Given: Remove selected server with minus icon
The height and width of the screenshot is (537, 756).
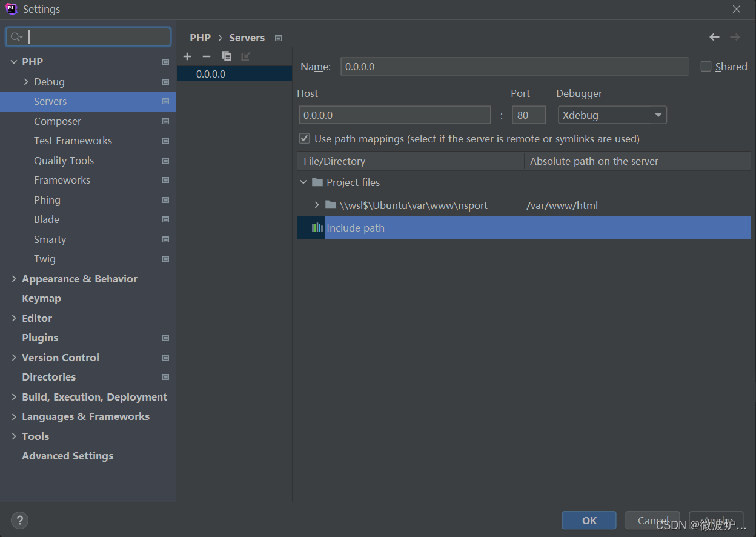Looking at the screenshot, I should tap(207, 56).
